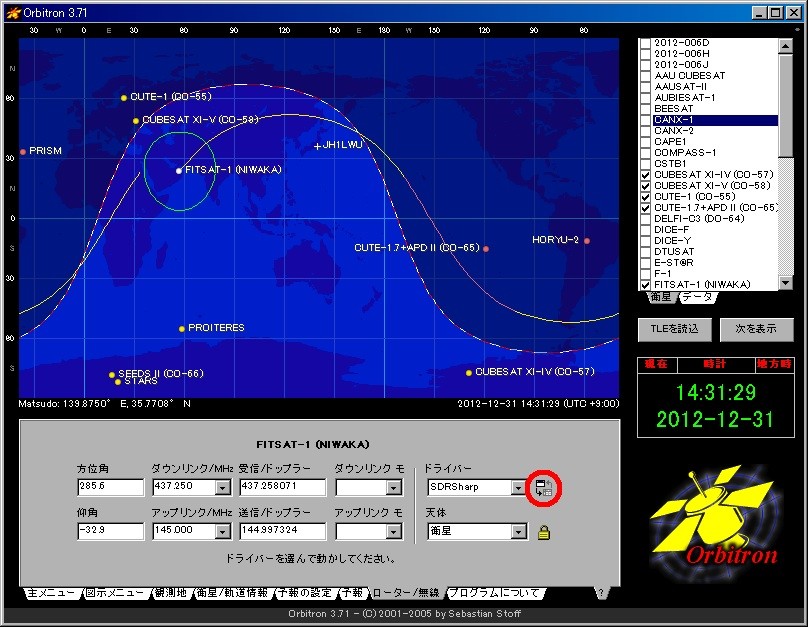The image size is (808, 627).
Task: Select CUTE-1.7+APD II (CO-65) map marker
Action: [486, 249]
